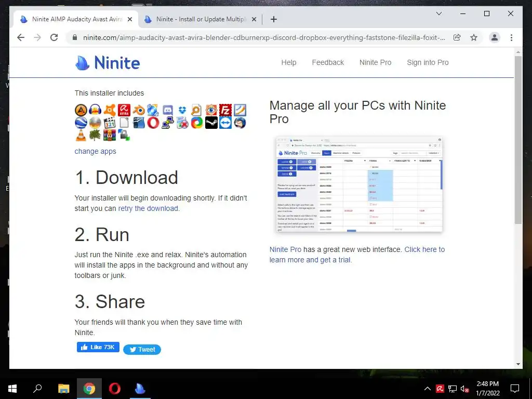Open the Chrome three-dot menu
Screen dimensions: 532x399
click(511, 37)
